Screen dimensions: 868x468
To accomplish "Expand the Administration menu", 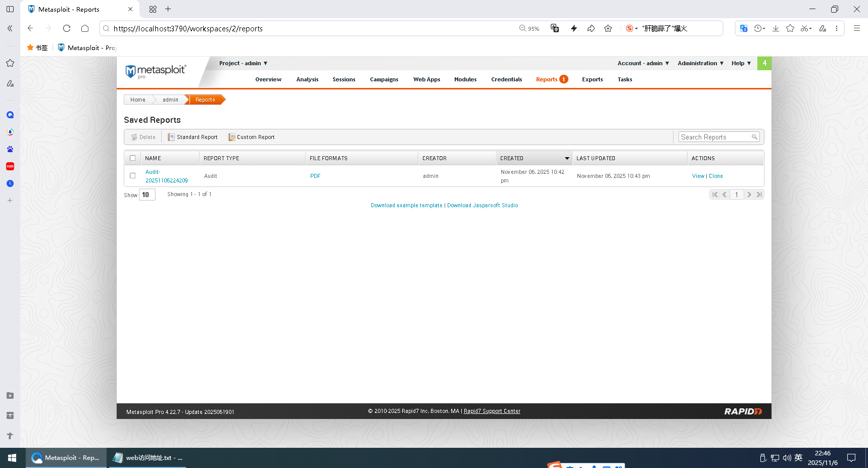I will (700, 63).
